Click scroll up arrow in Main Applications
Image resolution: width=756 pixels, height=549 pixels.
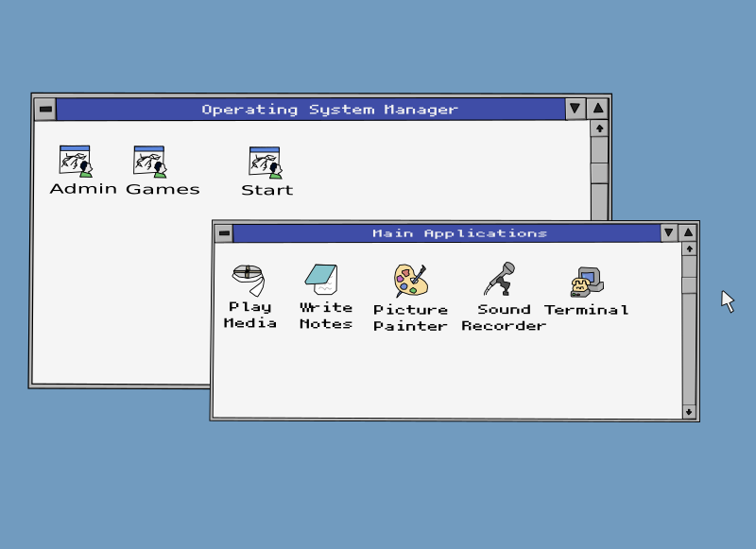689,249
